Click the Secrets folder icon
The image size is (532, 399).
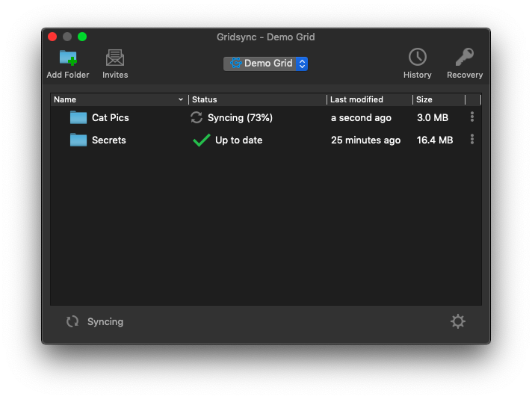(x=78, y=140)
